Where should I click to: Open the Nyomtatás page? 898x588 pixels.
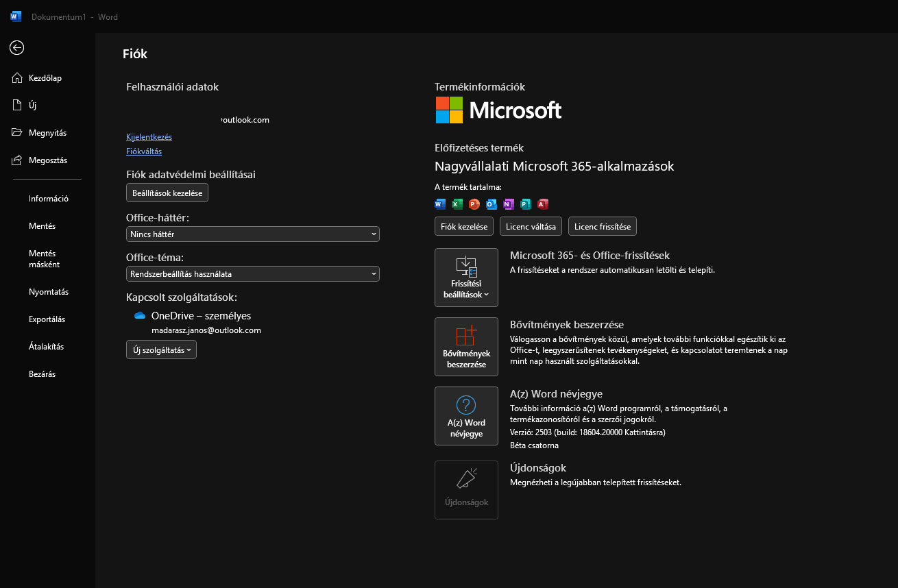coord(47,292)
